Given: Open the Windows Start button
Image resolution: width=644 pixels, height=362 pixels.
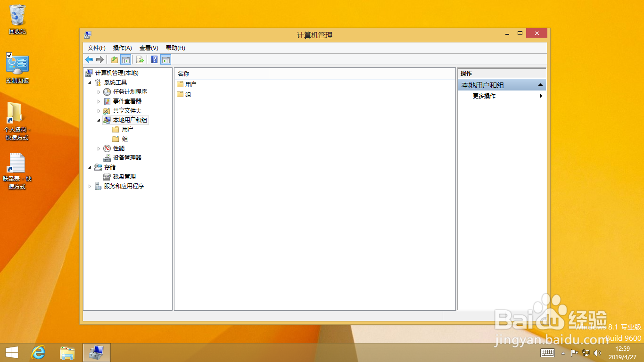Looking at the screenshot, I should (12, 352).
